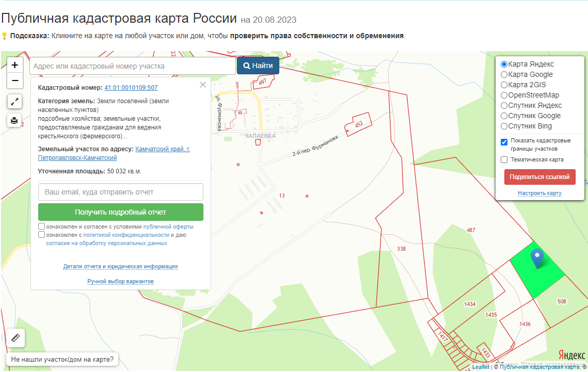Click parcel labeled 1417 on map
Screen dimensions: 588x372
click(443, 336)
